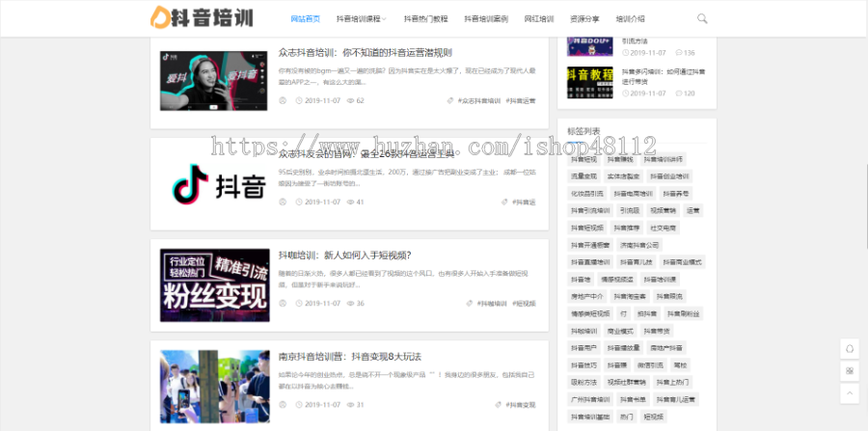Click tag icon before #抖咖培训

coord(470,303)
